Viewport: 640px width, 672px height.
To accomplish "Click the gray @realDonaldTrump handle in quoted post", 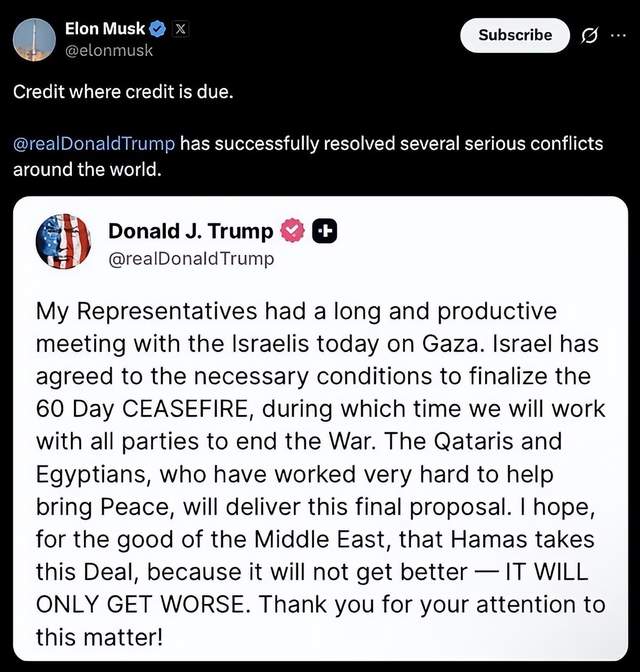I will tap(190, 259).
